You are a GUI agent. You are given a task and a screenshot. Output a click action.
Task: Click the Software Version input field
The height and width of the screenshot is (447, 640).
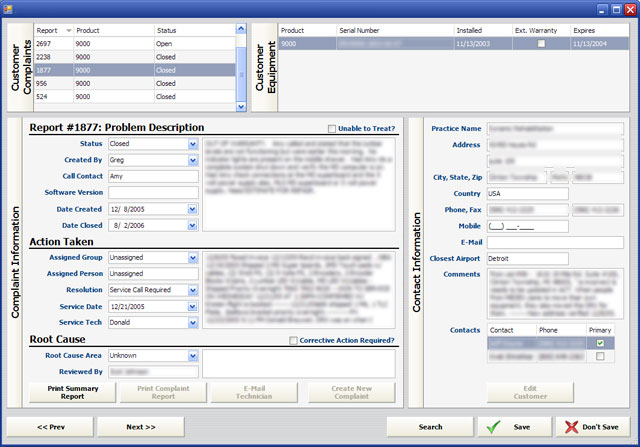(x=153, y=192)
